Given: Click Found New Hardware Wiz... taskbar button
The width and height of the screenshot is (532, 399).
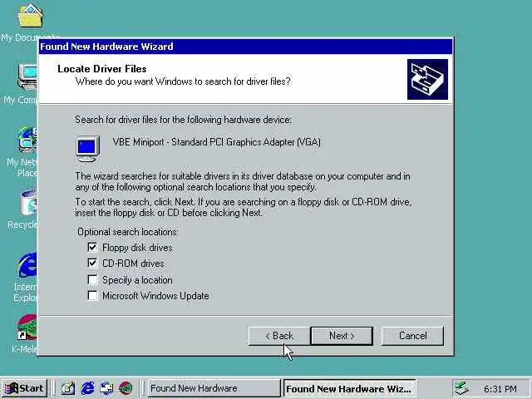Looking at the screenshot, I should [349, 388].
